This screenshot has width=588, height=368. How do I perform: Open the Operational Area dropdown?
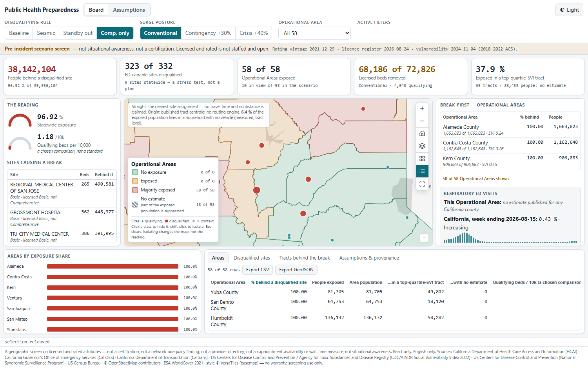[314, 33]
